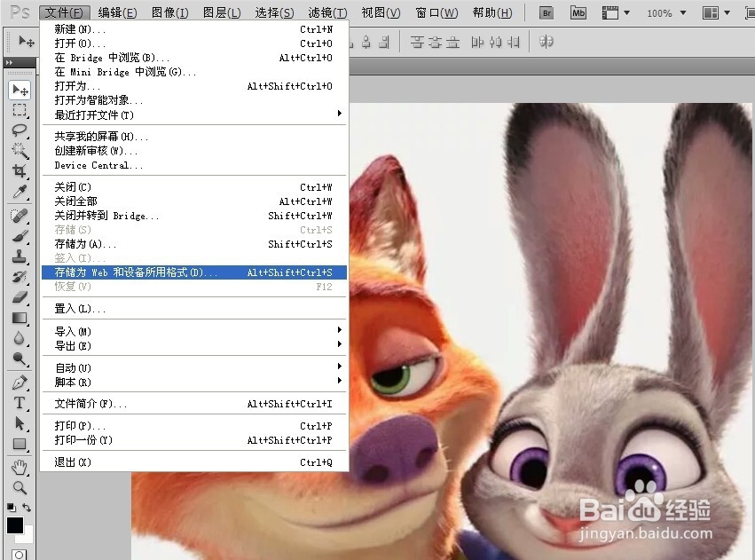Choose 关闭全部 menu entry
Image resolution: width=755 pixels, height=560 pixels.
pos(193,201)
